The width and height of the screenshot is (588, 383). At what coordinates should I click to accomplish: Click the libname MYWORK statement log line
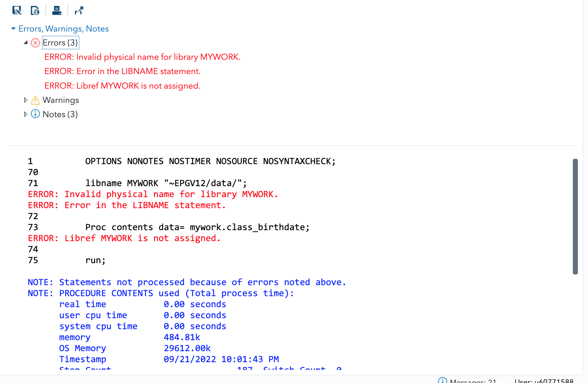pos(166,183)
